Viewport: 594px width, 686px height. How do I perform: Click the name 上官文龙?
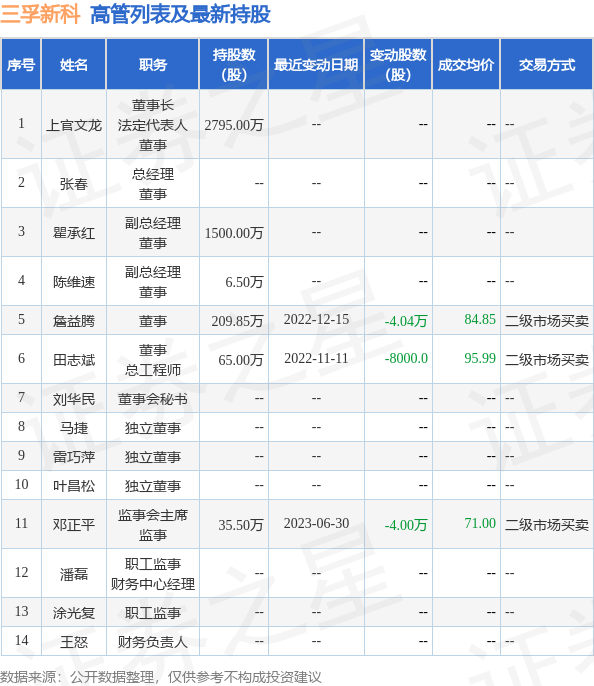(74, 125)
